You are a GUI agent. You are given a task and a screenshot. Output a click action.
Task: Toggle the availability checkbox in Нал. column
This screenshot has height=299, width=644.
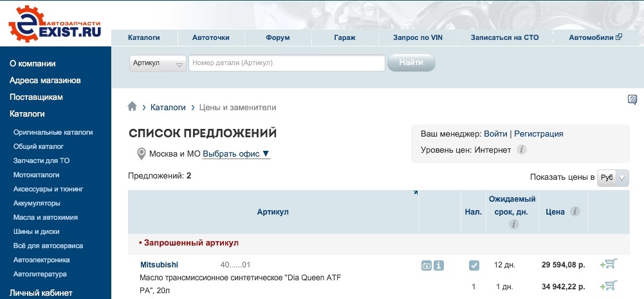[474, 265]
